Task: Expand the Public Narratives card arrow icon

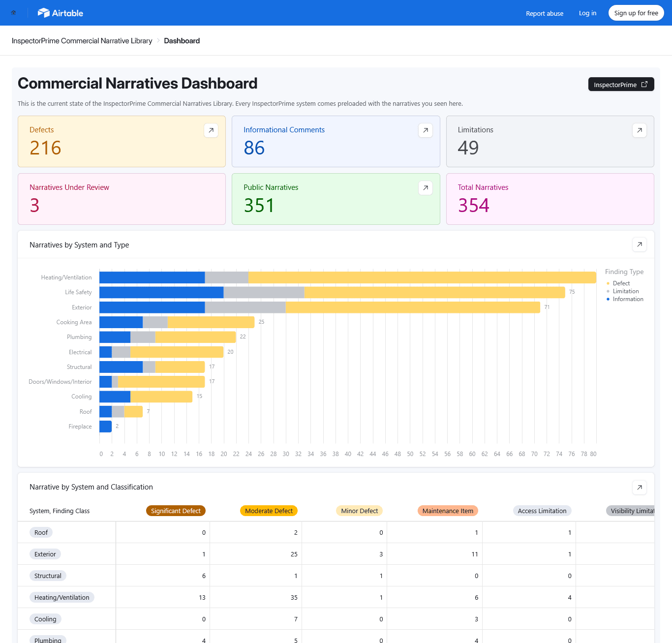Action: click(425, 188)
